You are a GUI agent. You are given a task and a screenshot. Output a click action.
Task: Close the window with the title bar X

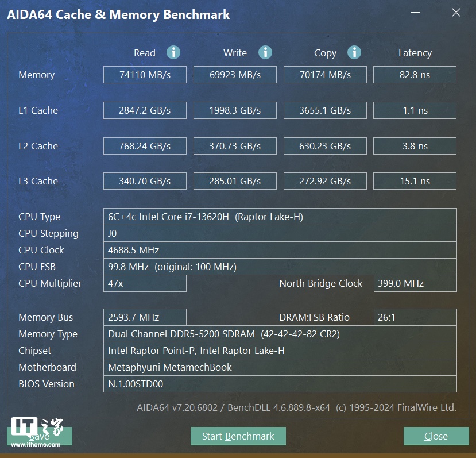456,13
